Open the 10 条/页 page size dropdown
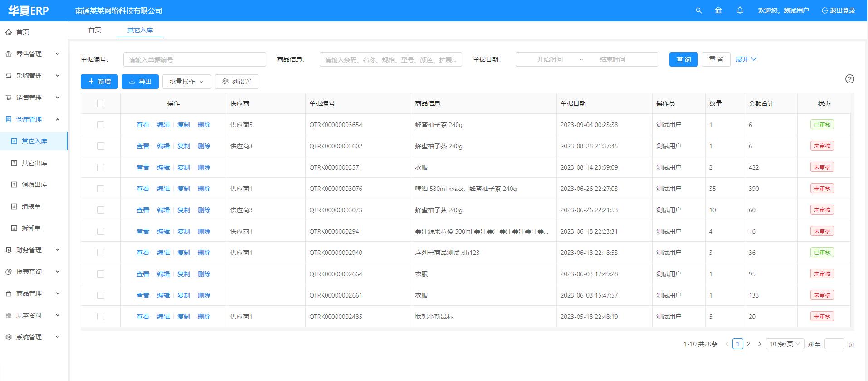Viewport: 868px width, 381px height. pos(785,344)
